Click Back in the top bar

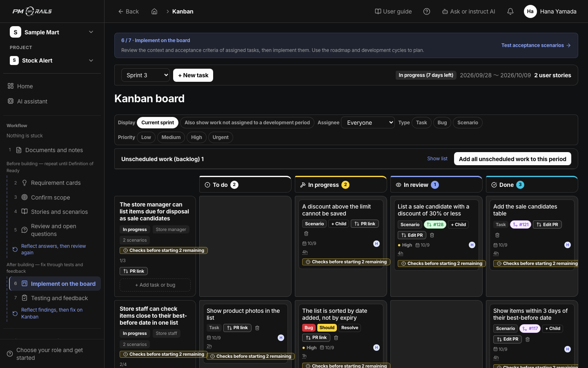click(128, 11)
